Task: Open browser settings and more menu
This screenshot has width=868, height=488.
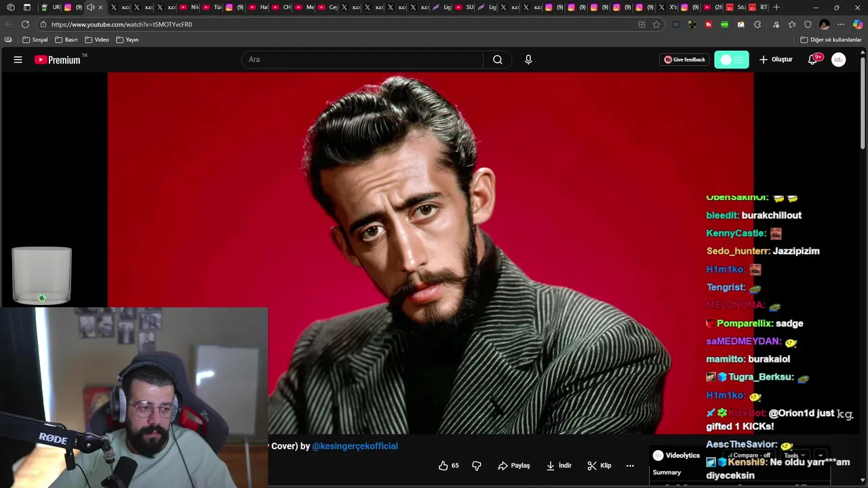Action: (841, 24)
